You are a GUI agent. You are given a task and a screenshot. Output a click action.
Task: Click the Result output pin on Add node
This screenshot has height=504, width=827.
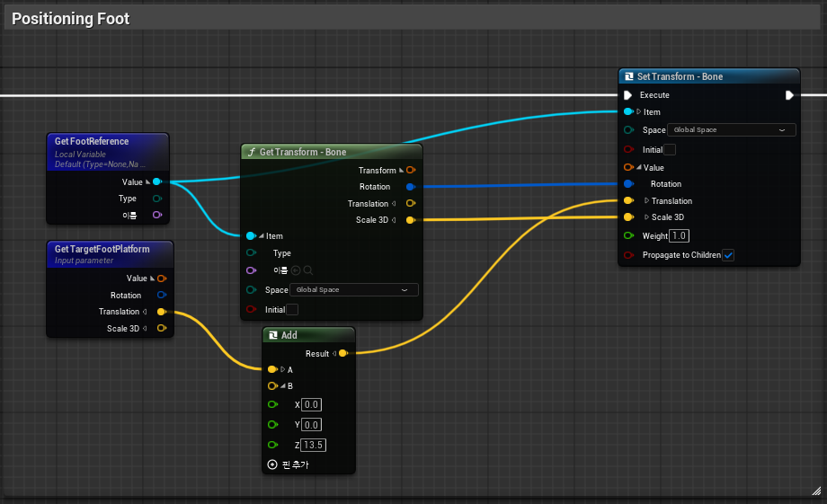tap(343, 354)
